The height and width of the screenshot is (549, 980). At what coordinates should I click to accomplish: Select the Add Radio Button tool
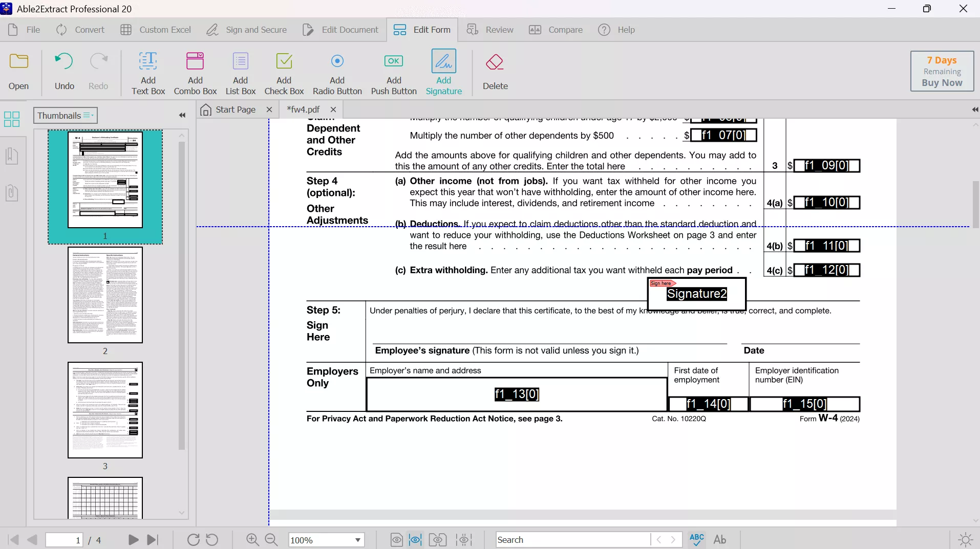click(337, 72)
